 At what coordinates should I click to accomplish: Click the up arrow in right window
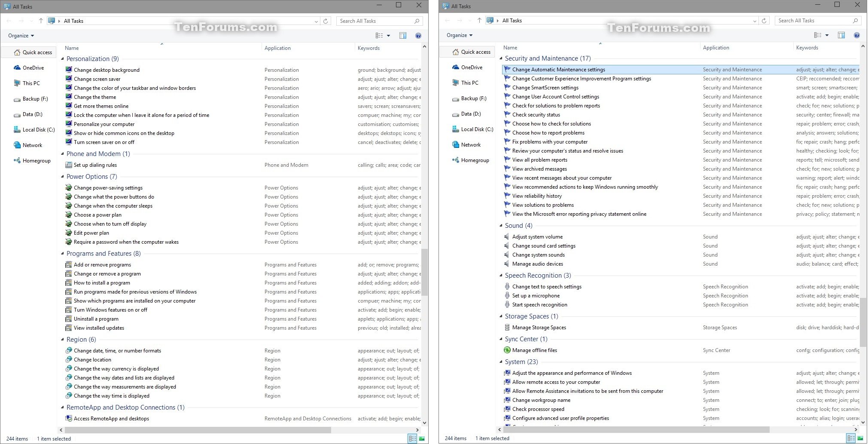479,20
